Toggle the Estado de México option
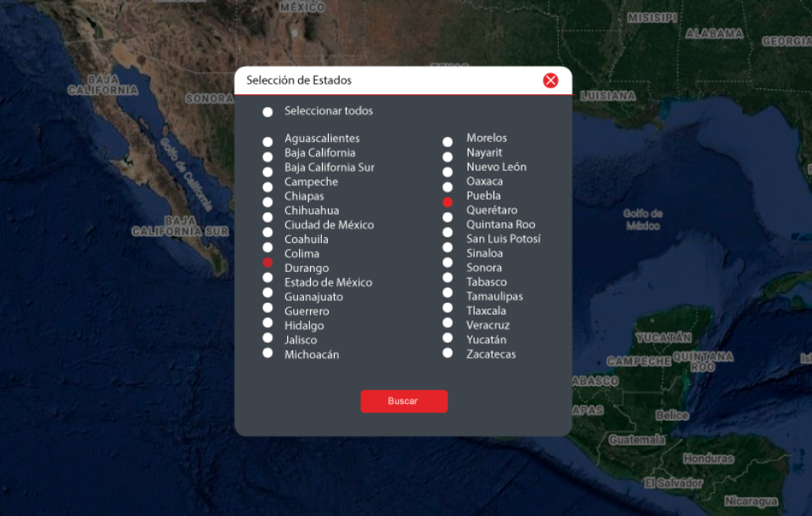This screenshot has width=812, height=516. coord(268,277)
